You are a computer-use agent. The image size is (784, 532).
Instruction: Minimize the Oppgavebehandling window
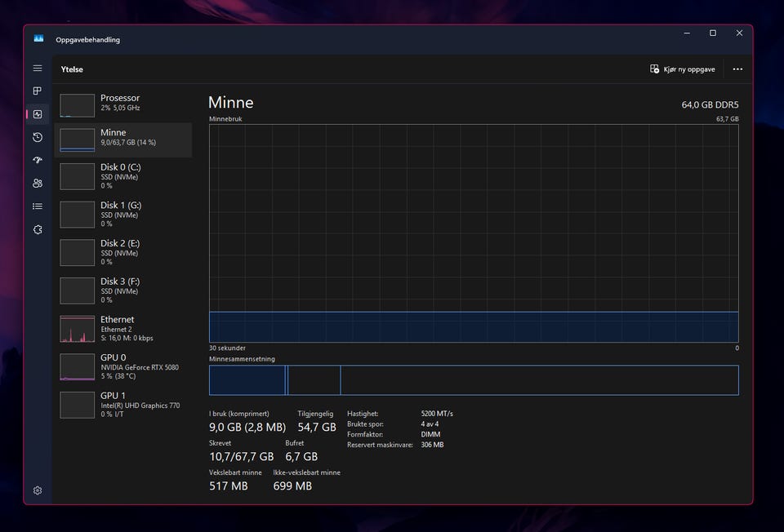[687, 33]
